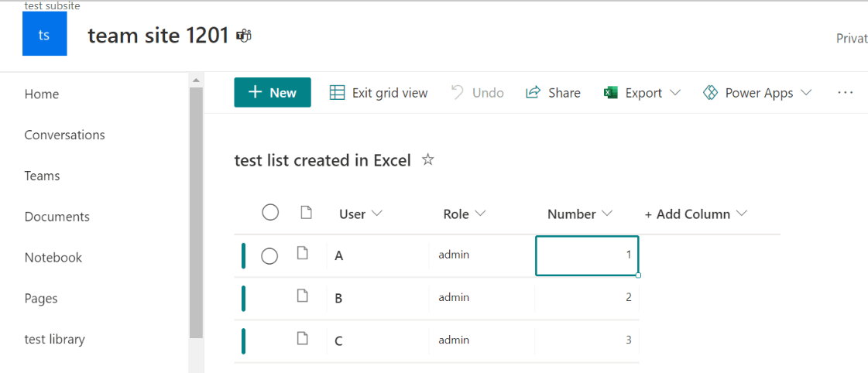Click the Number cell with value 1

(587, 255)
